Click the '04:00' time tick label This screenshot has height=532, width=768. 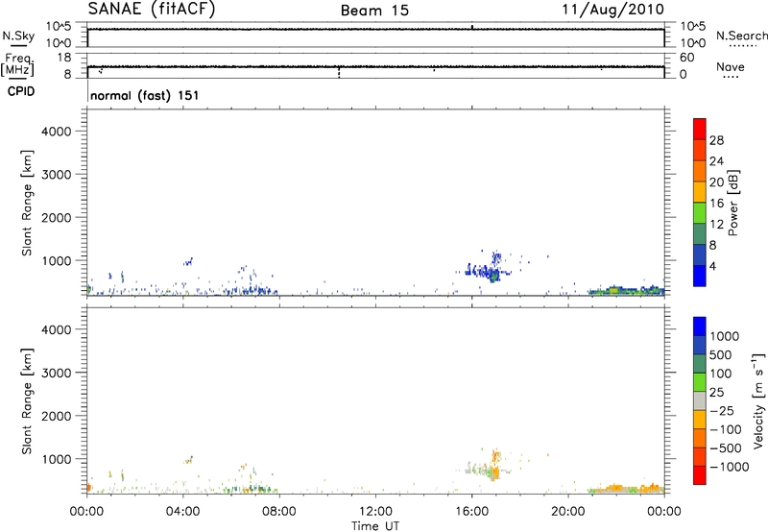[x=182, y=512]
